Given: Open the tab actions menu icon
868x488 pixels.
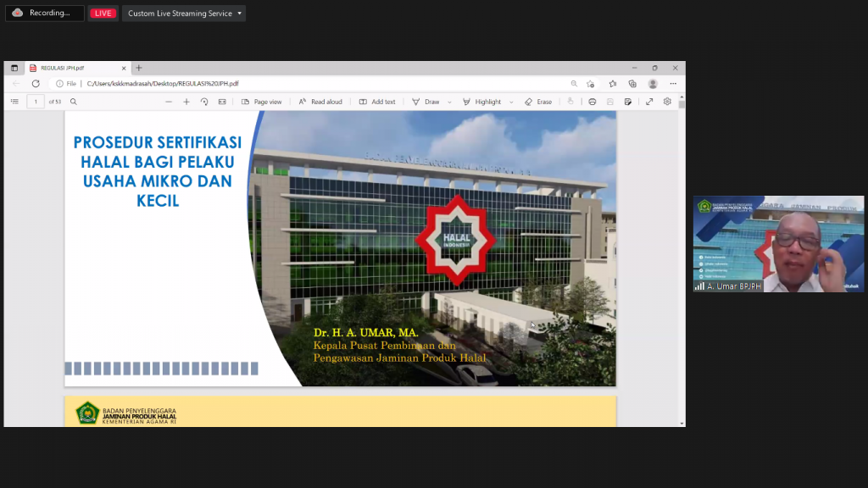Looking at the screenshot, I should pyautogui.click(x=14, y=68).
